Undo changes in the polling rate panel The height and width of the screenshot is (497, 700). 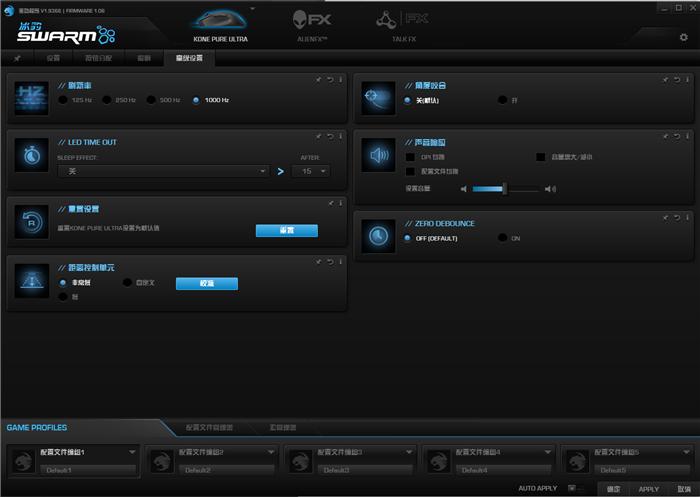tap(330, 79)
